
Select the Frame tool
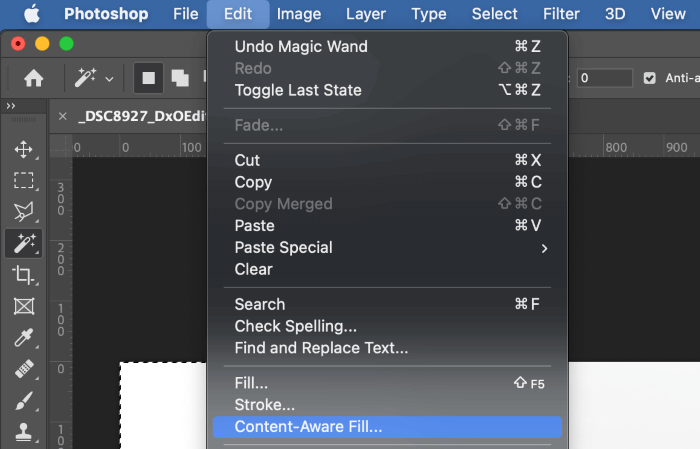click(23, 306)
